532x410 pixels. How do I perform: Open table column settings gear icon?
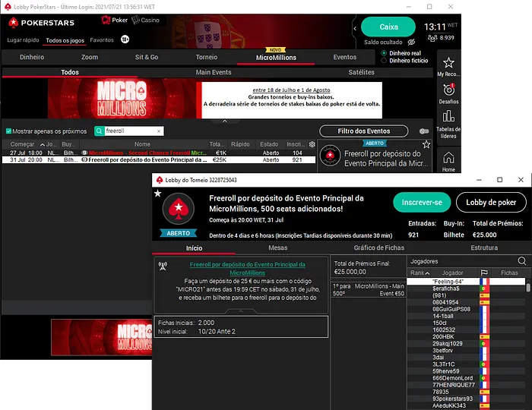click(x=312, y=144)
